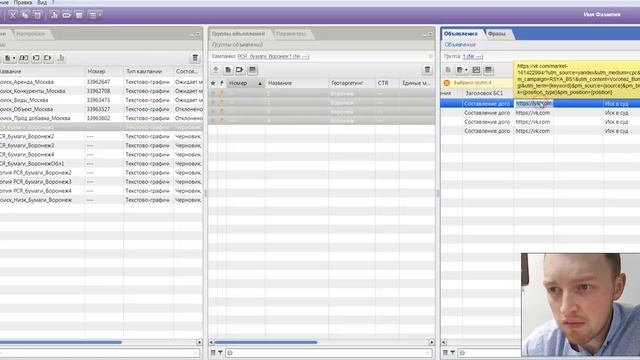This screenshot has height=360, width=640.
Task: Select campaign РСЯ_бумаги_ВоронежОбл1
Action: click(101, 164)
